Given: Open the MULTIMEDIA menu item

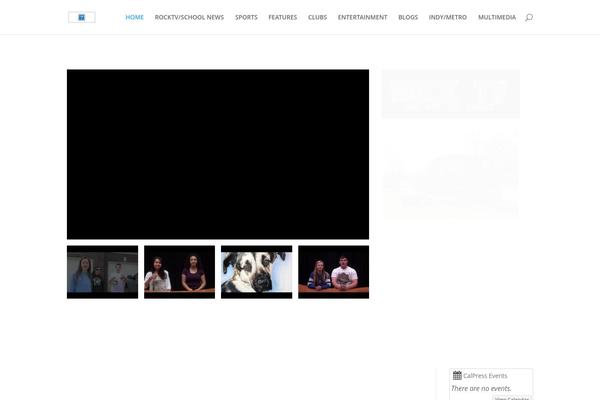Looking at the screenshot, I should coord(497,17).
